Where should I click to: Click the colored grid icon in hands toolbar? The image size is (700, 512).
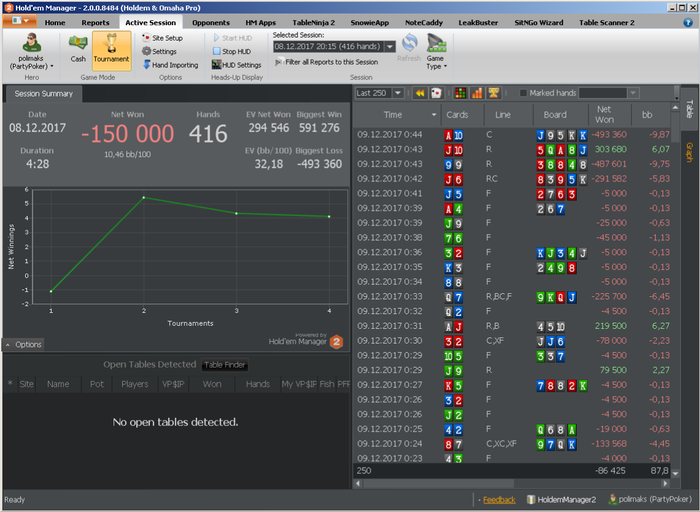pyautogui.click(x=460, y=93)
